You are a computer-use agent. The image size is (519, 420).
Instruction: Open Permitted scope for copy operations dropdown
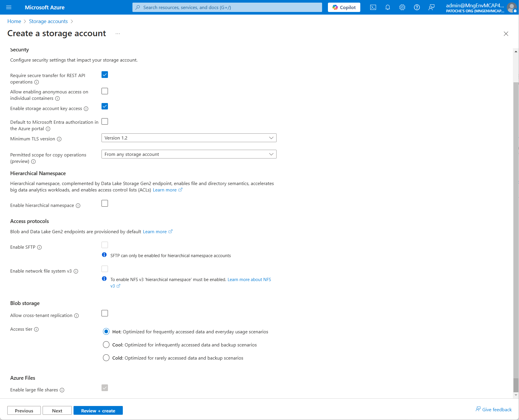189,154
